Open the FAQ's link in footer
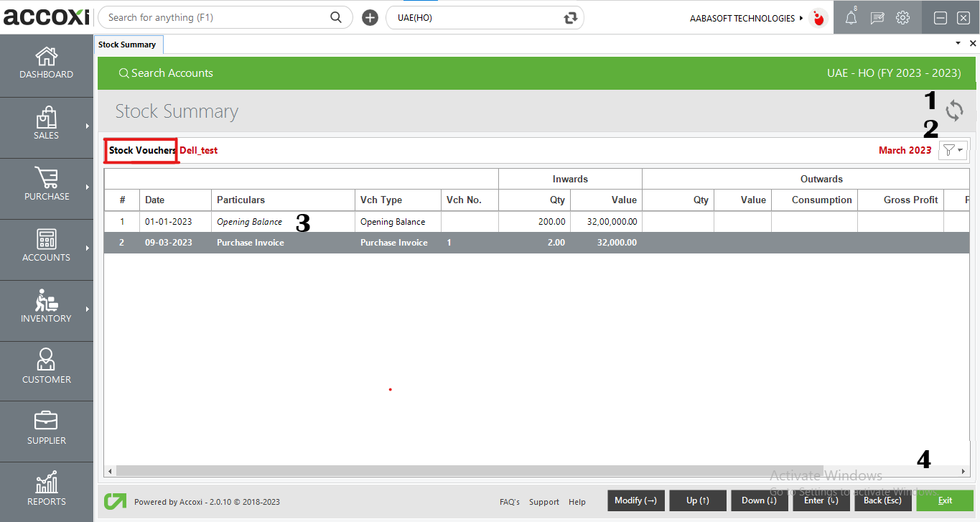 coord(510,502)
